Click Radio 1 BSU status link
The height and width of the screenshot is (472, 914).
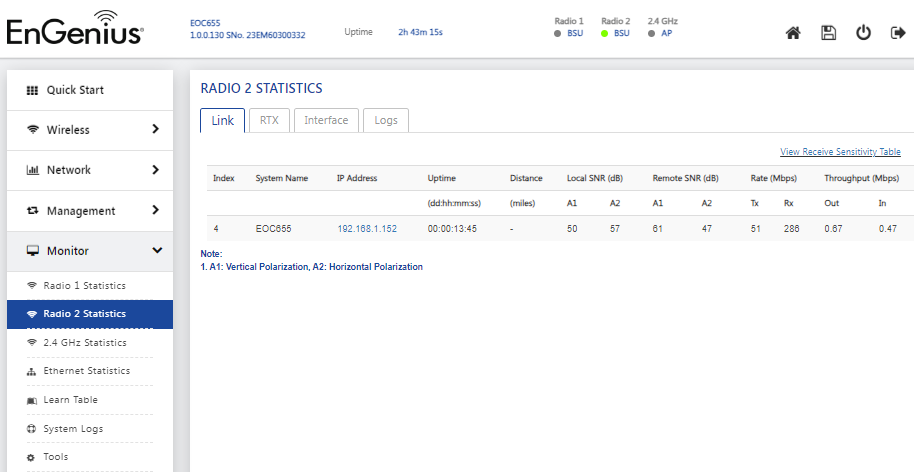point(575,34)
